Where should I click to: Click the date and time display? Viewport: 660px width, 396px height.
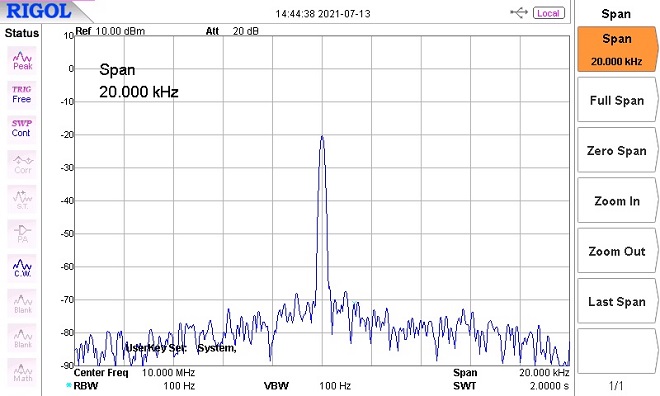click(x=323, y=13)
